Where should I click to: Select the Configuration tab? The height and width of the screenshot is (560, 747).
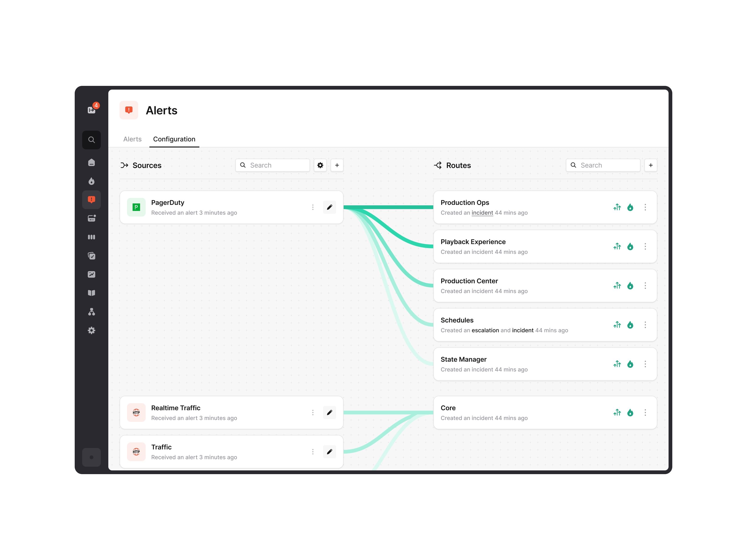pos(174,139)
